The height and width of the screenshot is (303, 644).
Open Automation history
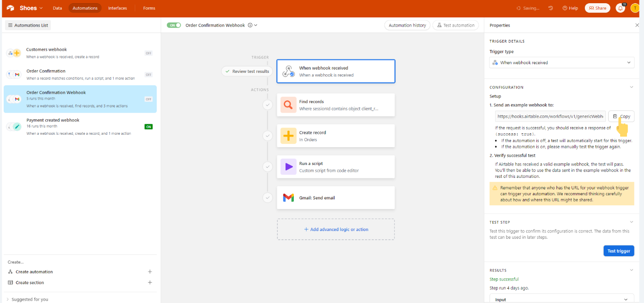tap(407, 25)
